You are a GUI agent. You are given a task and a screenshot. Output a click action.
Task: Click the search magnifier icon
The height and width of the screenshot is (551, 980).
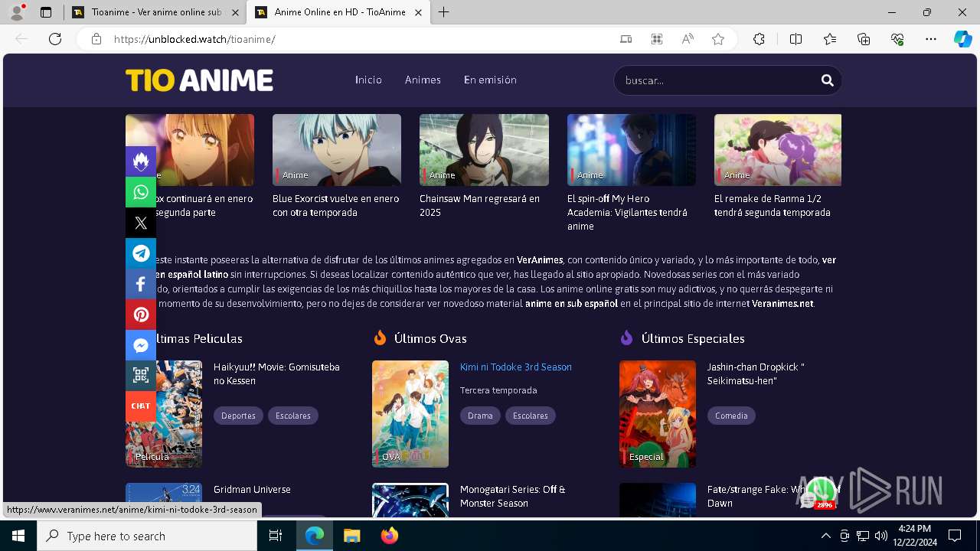tap(827, 80)
